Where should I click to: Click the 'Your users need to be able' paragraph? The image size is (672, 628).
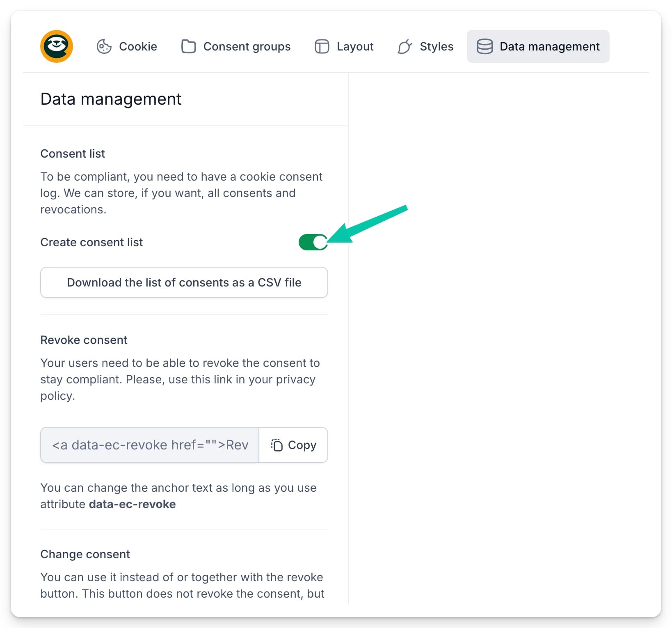click(x=180, y=379)
